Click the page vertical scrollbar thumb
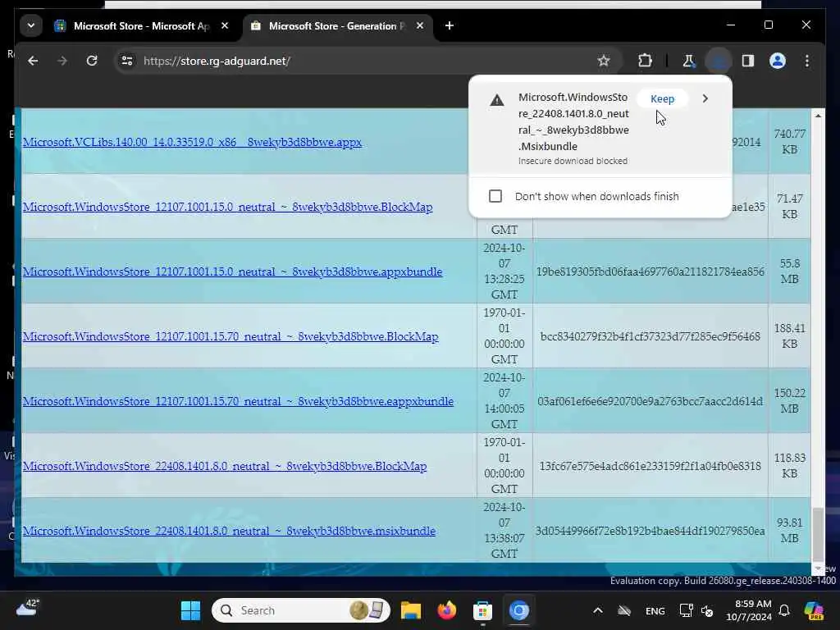This screenshot has height=630, width=840. click(818, 534)
